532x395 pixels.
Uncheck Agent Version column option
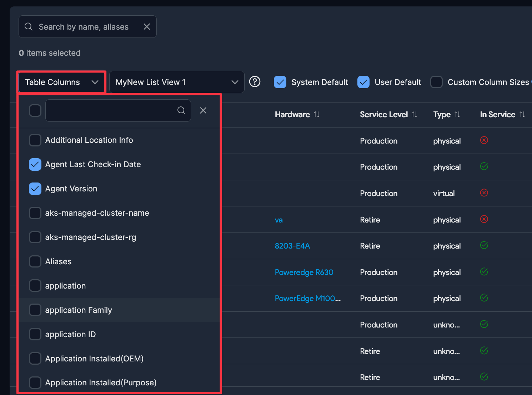coord(35,189)
